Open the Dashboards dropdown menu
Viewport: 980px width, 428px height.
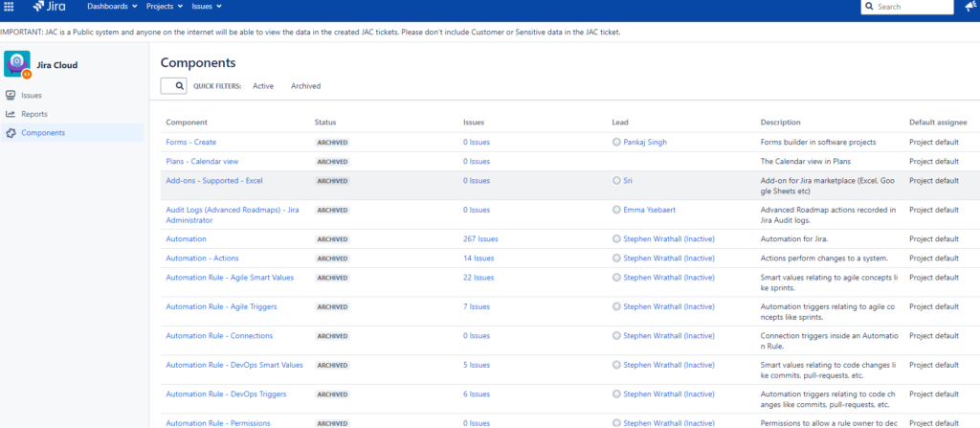pyautogui.click(x=112, y=7)
